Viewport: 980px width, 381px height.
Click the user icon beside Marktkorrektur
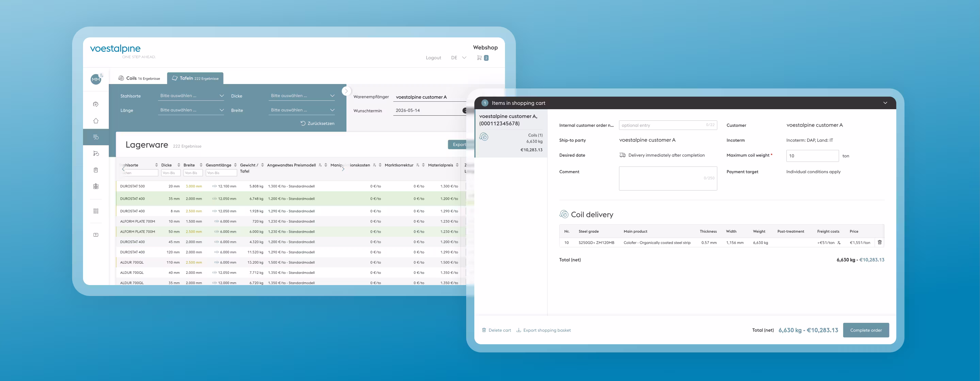pos(418,165)
